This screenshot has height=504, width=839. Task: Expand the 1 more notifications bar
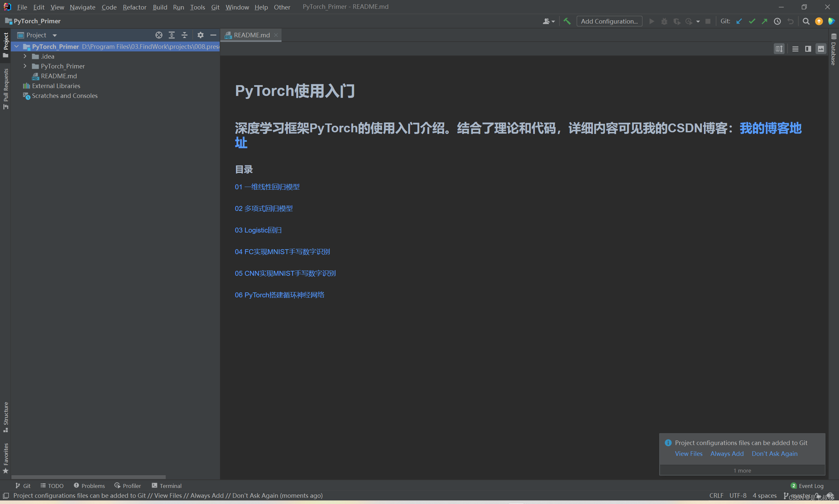[x=742, y=470]
